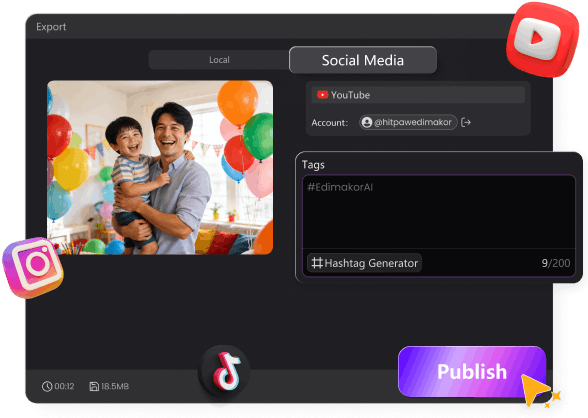Click the 18.5MB file size label
Viewport: 588px width, 418px height.
[115, 386]
